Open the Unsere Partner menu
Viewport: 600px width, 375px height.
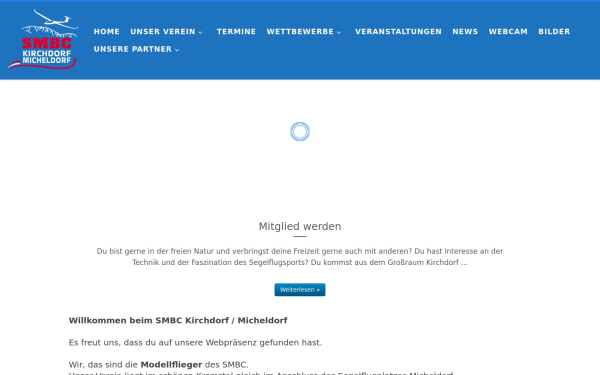coord(133,49)
